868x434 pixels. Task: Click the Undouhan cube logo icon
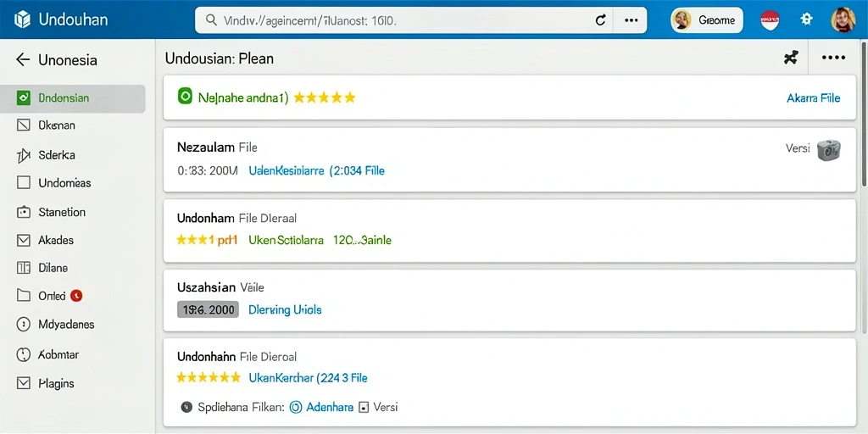23,20
